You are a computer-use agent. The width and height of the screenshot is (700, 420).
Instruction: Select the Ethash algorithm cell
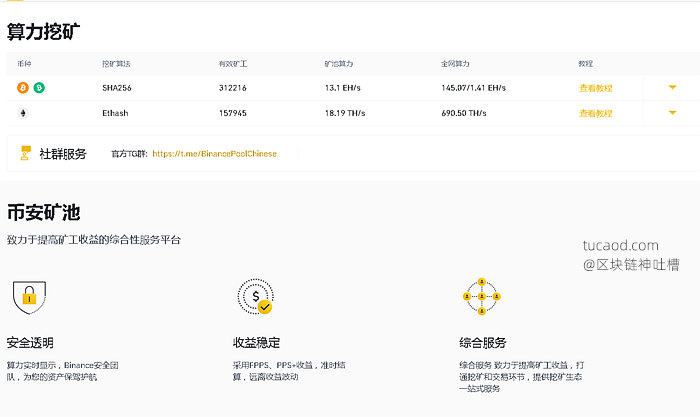click(115, 113)
